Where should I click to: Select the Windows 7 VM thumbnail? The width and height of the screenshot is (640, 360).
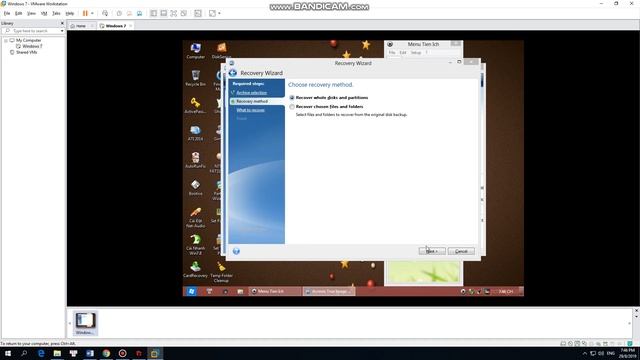(x=85, y=323)
